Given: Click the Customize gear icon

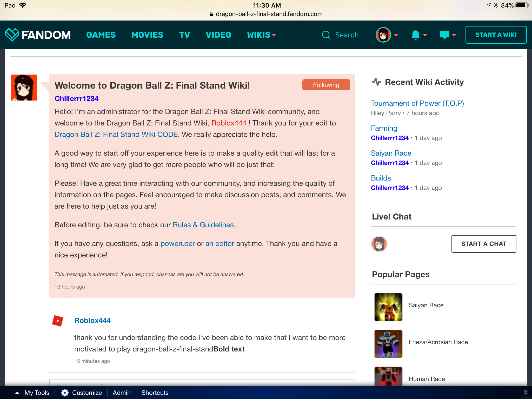Looking at the screenshot, I should pos(65,393).
